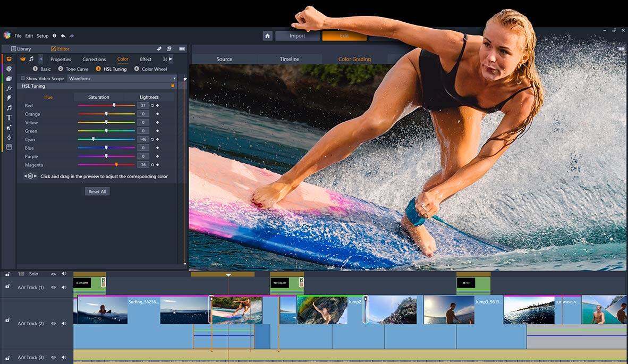Viewport: 628px width, 364px height.
Task: Click the pop-out window icon in Editor bar
Action: click(169, 48)
